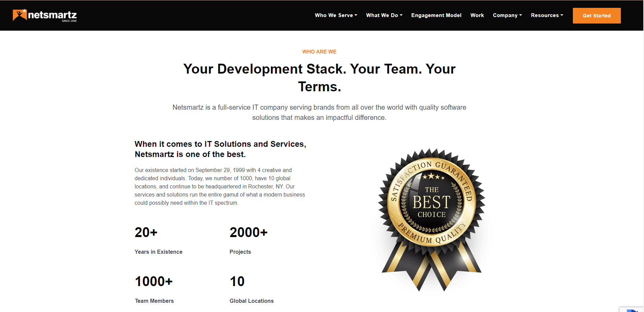644x312 pixels.
Task: Open the Who We Serve dropdown
Action: (x=336, y=15)
